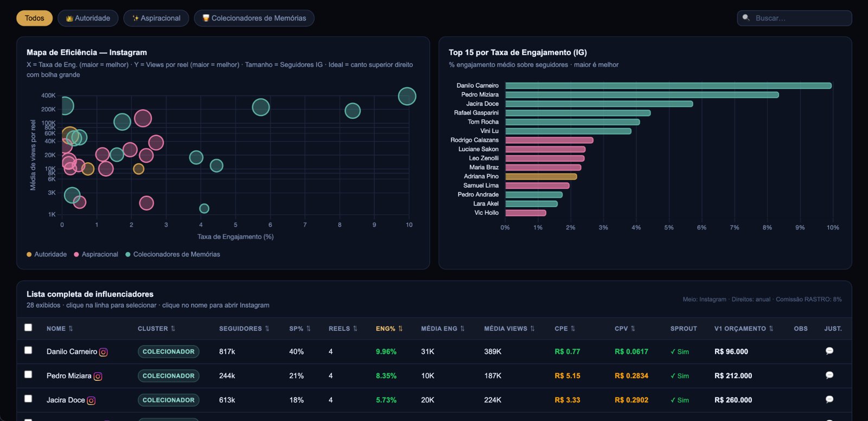
Task: Click Sprout Sim value in Pedro Miziara row
Action: click(x=679, y=375)
